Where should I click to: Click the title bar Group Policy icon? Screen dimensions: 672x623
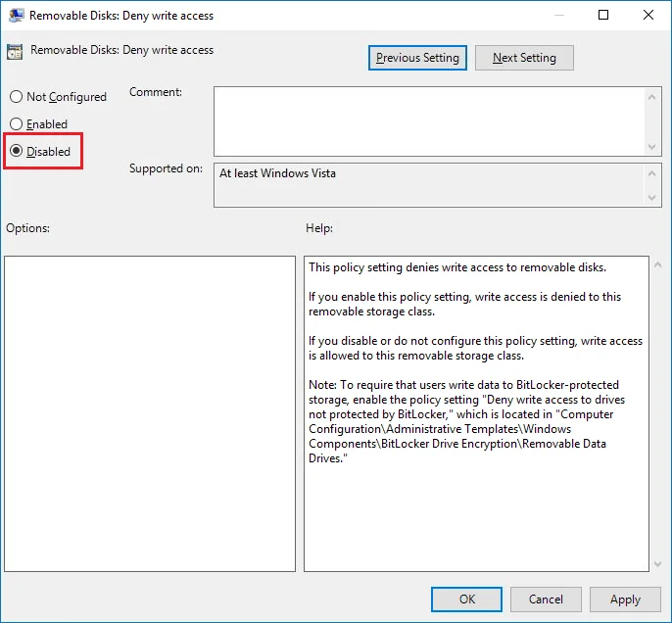17,16
